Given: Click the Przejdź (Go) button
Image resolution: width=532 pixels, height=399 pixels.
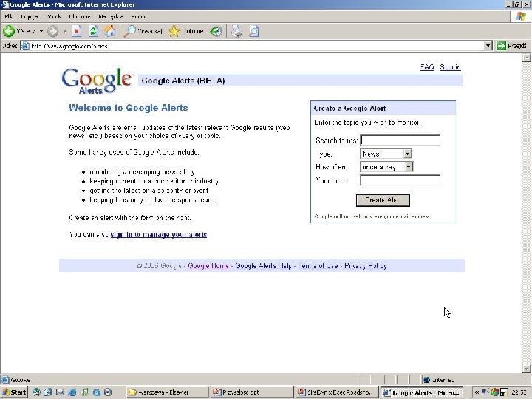Looking at the screenshot, I should 511,46.
